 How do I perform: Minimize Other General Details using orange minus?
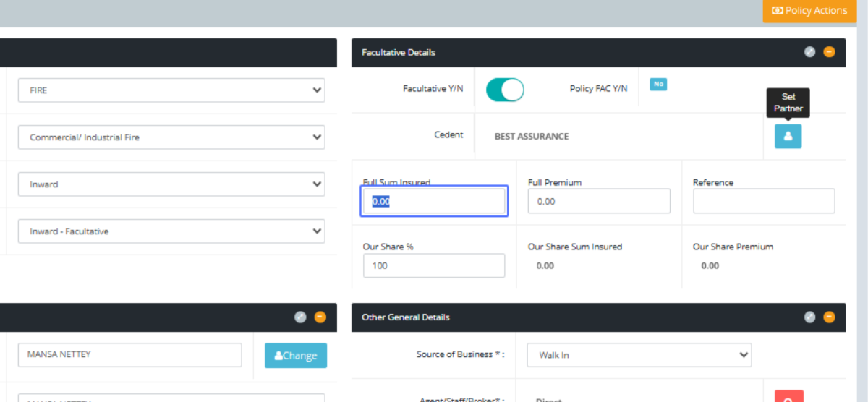coord(829,317)
